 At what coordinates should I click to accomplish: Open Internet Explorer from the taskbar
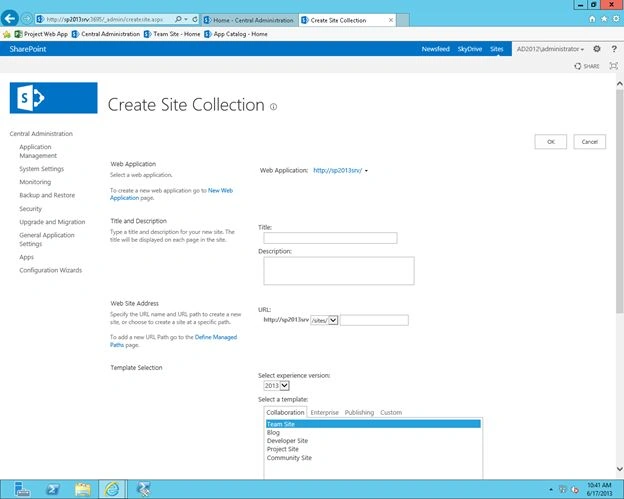click(112, 489)
